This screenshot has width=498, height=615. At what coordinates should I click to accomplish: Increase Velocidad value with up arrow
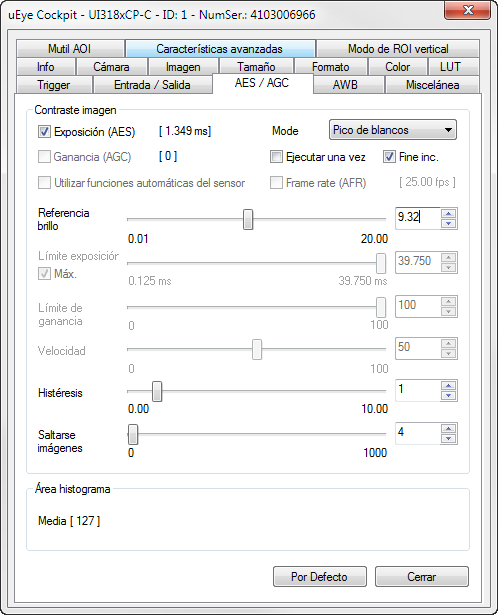tap(449, 343)
